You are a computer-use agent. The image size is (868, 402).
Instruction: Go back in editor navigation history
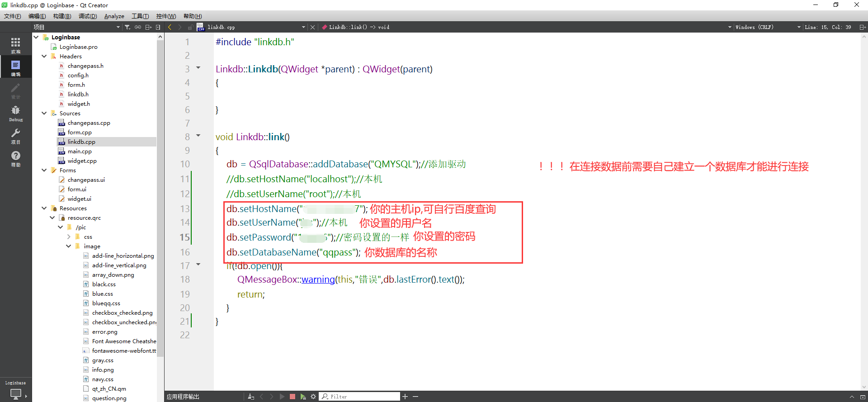pos(170,27)
